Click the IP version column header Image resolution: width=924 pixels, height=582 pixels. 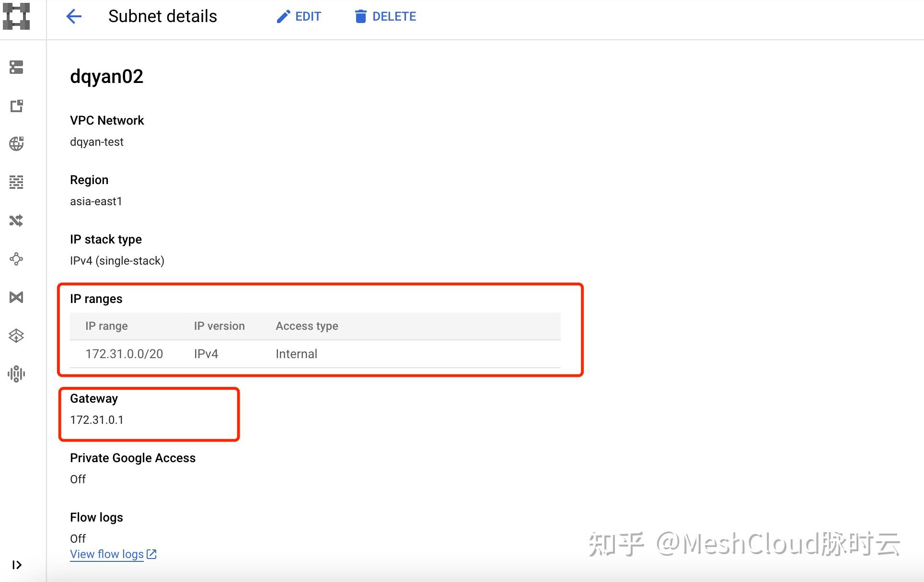pos(219,326)
